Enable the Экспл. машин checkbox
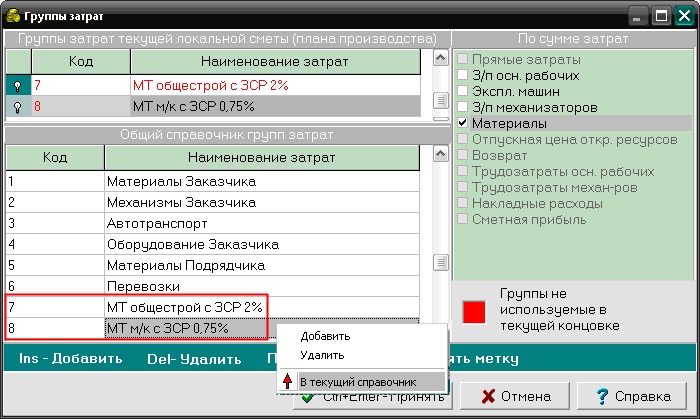 click(462, 91)
